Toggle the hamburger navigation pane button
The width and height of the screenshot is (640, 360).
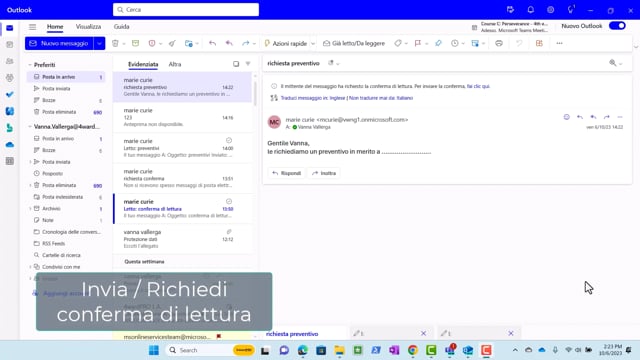(32, 27)
